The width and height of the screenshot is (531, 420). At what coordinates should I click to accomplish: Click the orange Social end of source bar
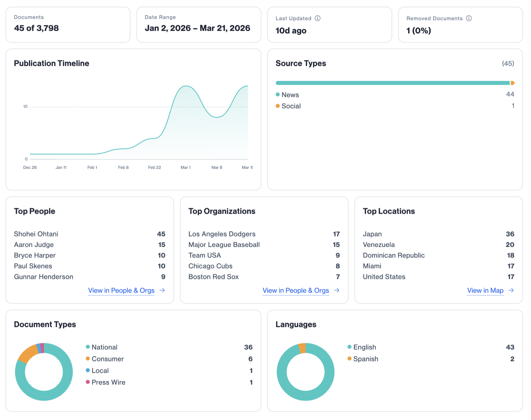pyautogui.click(x=512, y=83)
